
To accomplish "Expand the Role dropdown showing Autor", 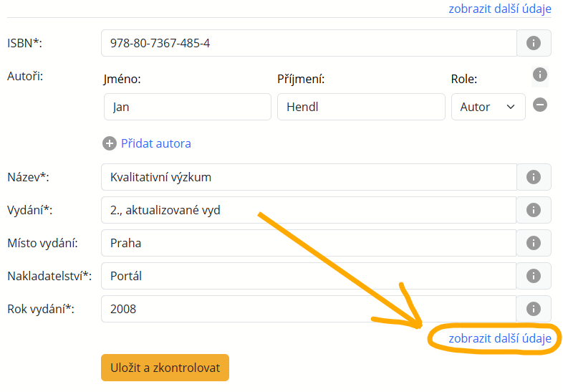I will (487, 107).
